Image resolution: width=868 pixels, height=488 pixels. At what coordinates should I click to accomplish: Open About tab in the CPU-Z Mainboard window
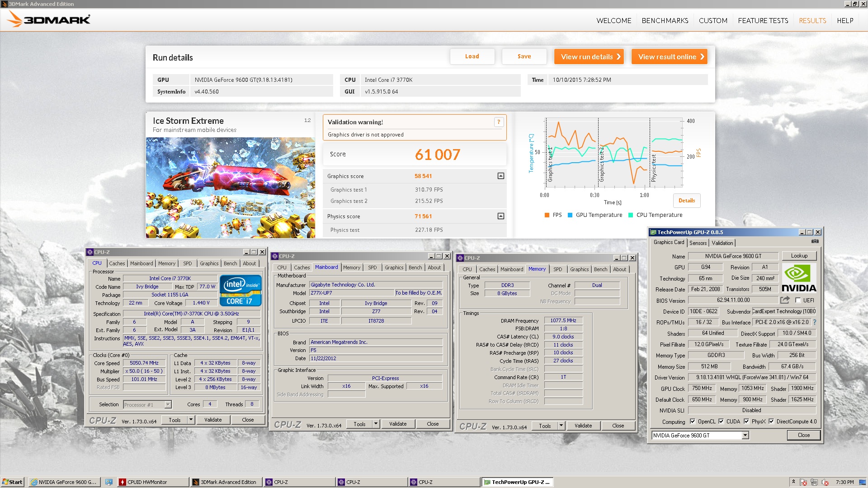pyautogui.click(x=434, y=267)
